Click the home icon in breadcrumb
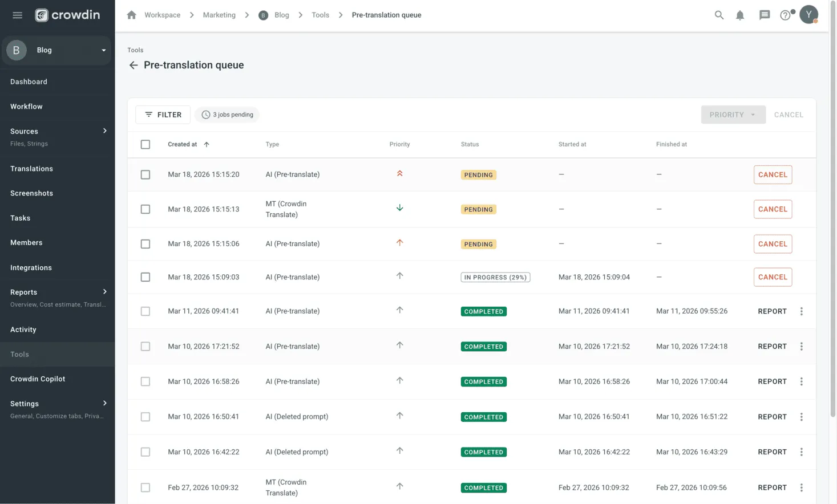837x504 pixels. pyautogui.click(x=131, y=15)
